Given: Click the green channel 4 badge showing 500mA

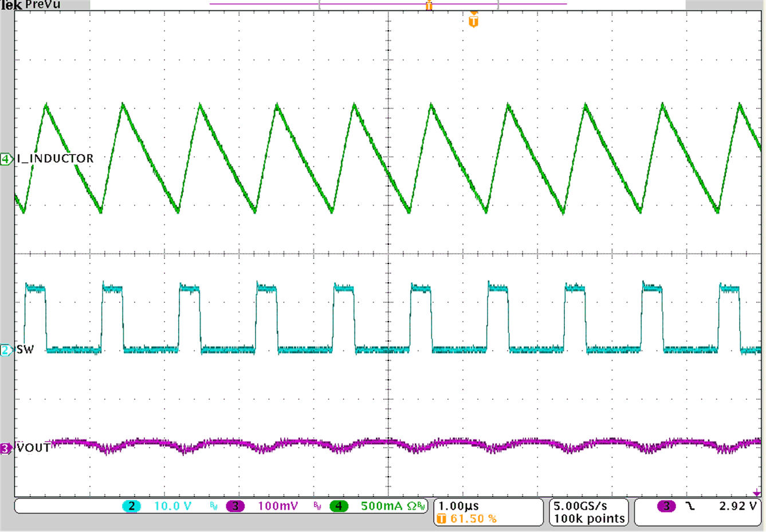Looking at the screenshot, I should click(339, 506).
